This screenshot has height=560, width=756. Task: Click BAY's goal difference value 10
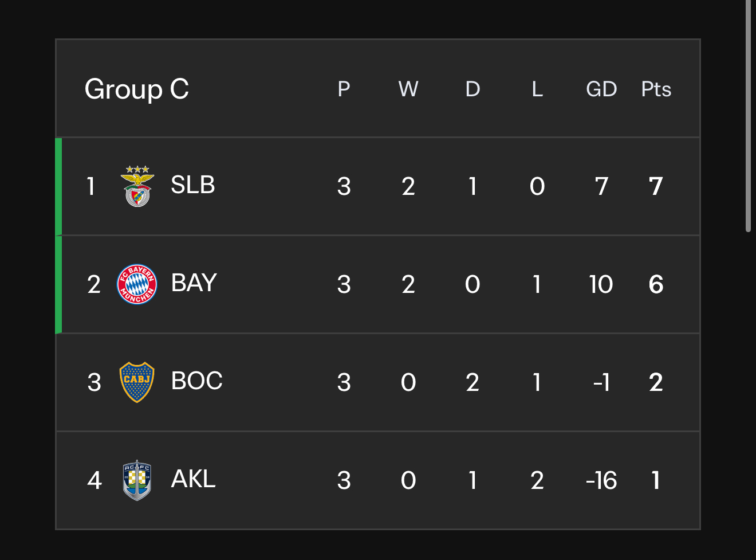[601, 284]
